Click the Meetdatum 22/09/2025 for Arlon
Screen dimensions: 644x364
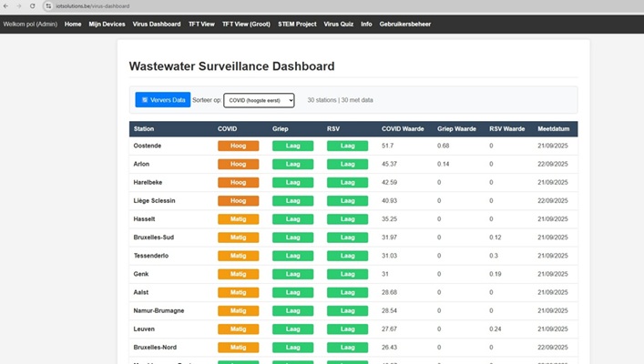click(x=553, y=164)
